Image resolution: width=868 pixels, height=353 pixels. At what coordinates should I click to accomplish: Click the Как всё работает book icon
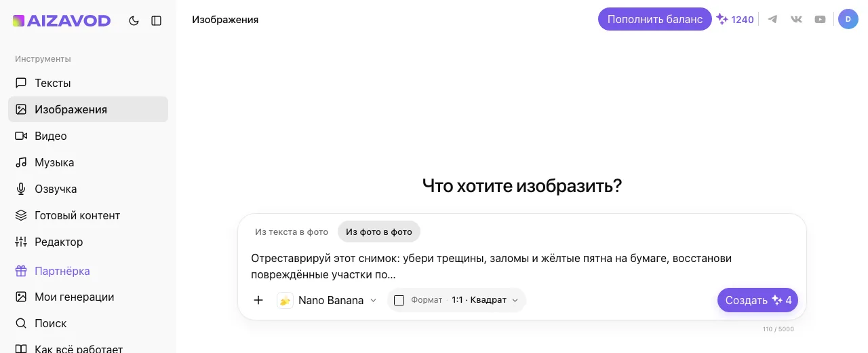click(21, 349)
